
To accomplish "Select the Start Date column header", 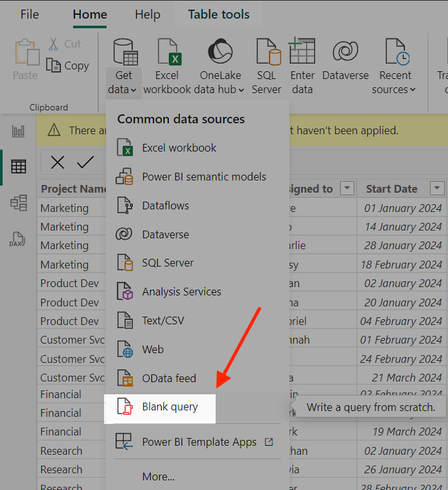I will point(392,189).
